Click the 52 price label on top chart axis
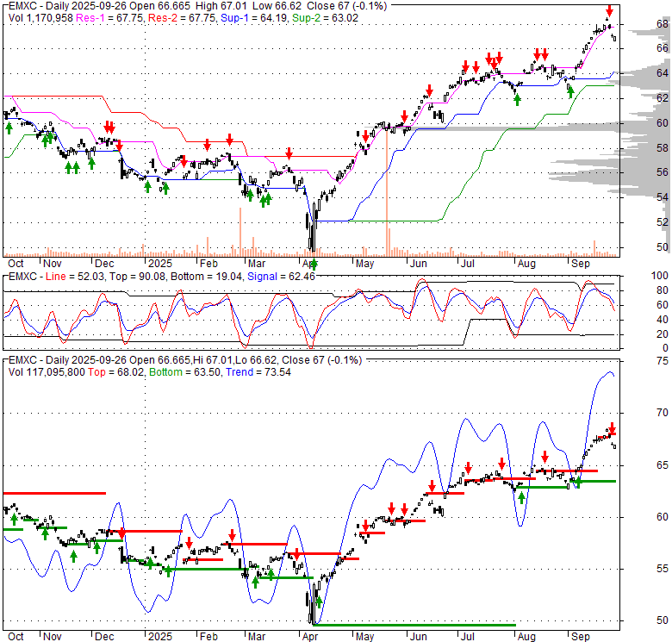The width and height of the screenshot is (672, 642). pos(663,222)
